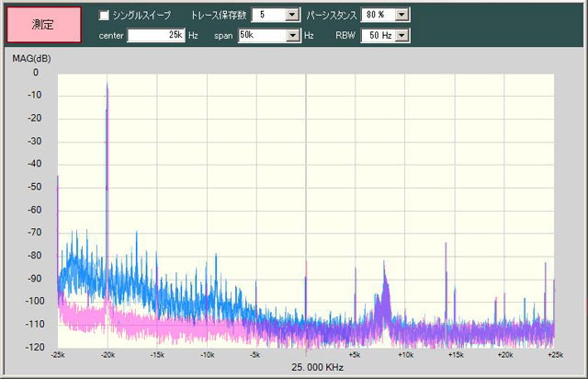
Task: Click the -20k frequency axis label
Action: click(108, 354)
